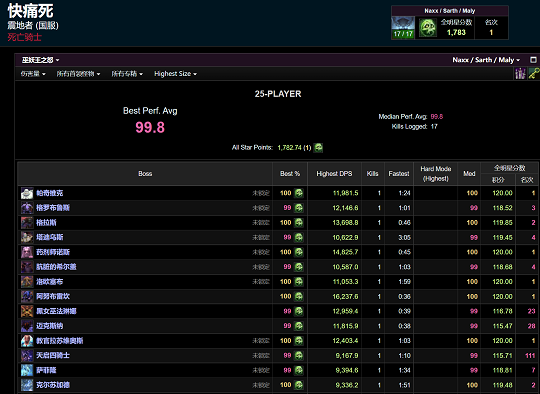
Task: Click the 萨菲隆 boss portrait
Action: [x=27, y=370]
